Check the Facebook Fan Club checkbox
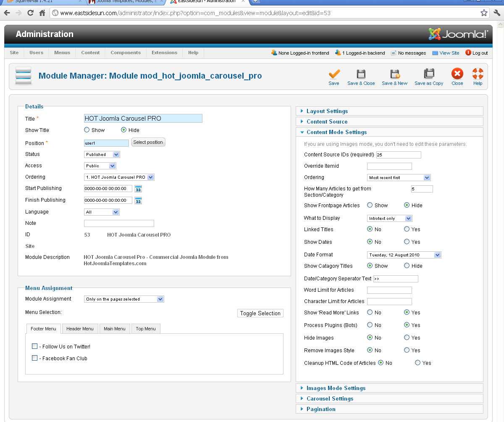Viewport: 504px width, 422px height. click(35, 358)
